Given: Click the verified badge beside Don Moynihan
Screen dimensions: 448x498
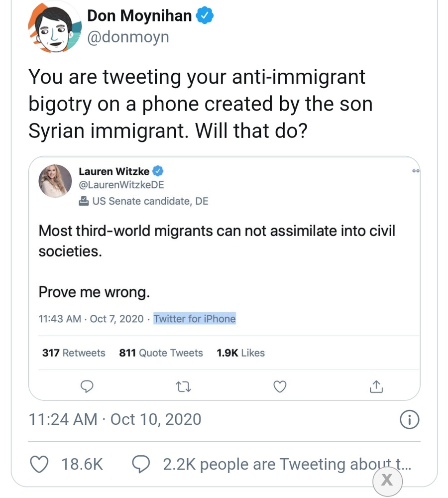Looking at the screenshot, I should pyautogui.click(x=205, y=16).
